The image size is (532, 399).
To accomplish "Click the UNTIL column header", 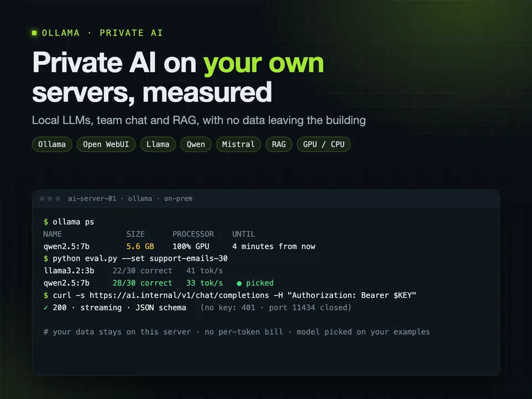I will point(244,234).
